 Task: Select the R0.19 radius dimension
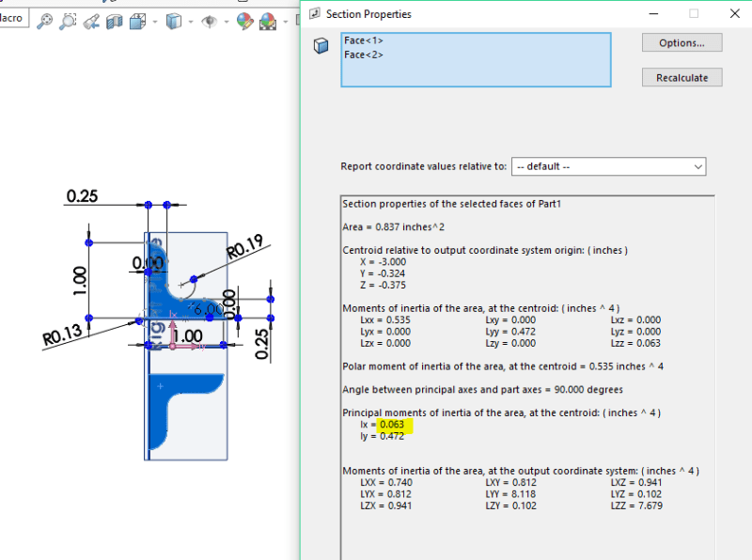pyautogui.click(x=245, y=246)
